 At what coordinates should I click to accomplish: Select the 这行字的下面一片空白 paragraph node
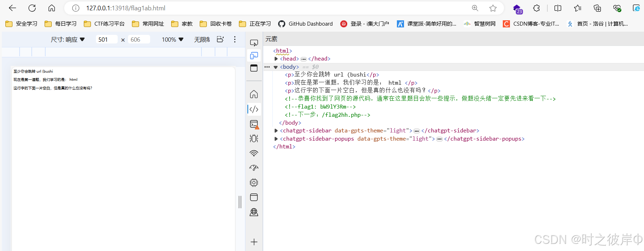tap(363, 91)
